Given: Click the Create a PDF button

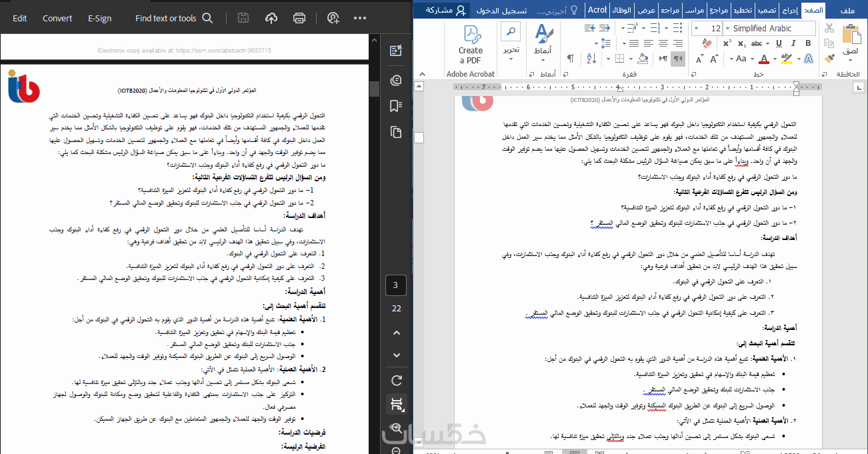Looking at the screenshot, I should point(471,43).
